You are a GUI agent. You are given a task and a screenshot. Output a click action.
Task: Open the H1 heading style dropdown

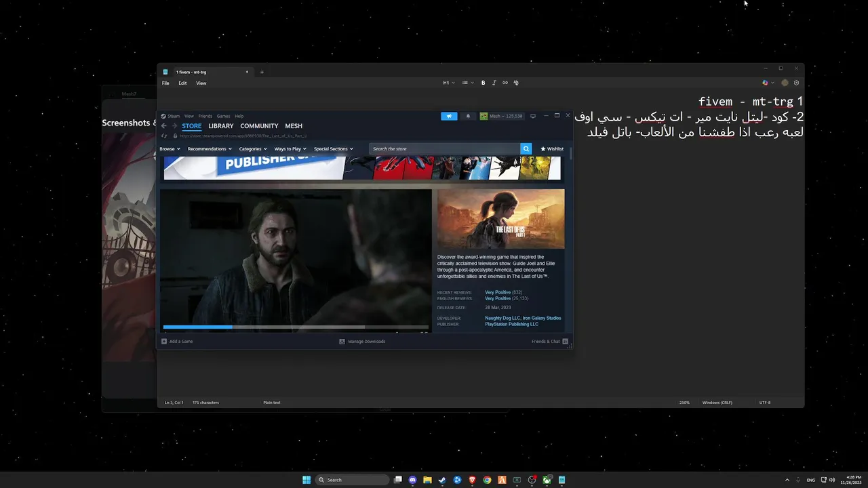(x=449, y=83)
